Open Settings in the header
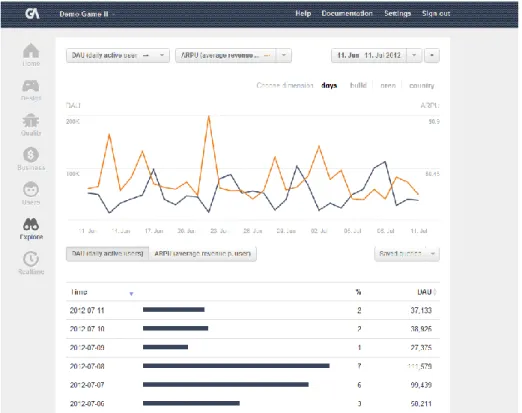 click(x=397, y=13)
